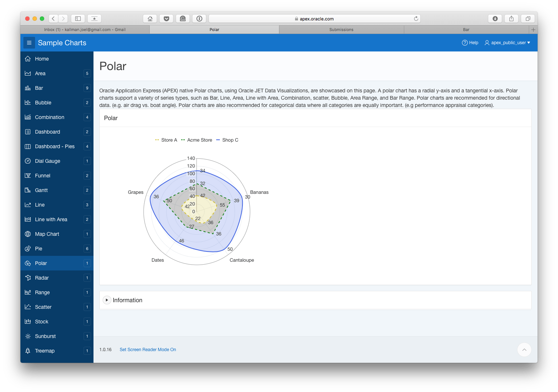Image resolution: width=558 pixels, height=392 pixels.
Task: Select the Gantt chart icon
Action: pyautogui.click(x=28, y=190)
